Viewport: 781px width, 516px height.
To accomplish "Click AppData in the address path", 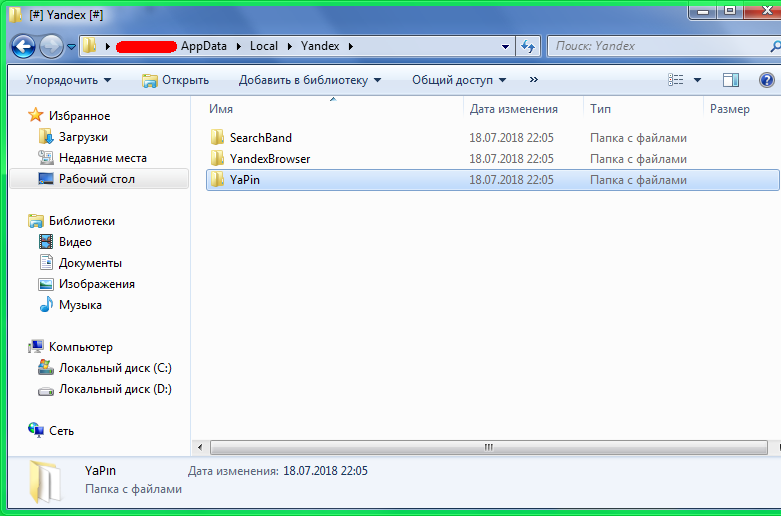I will coord(204,46).
